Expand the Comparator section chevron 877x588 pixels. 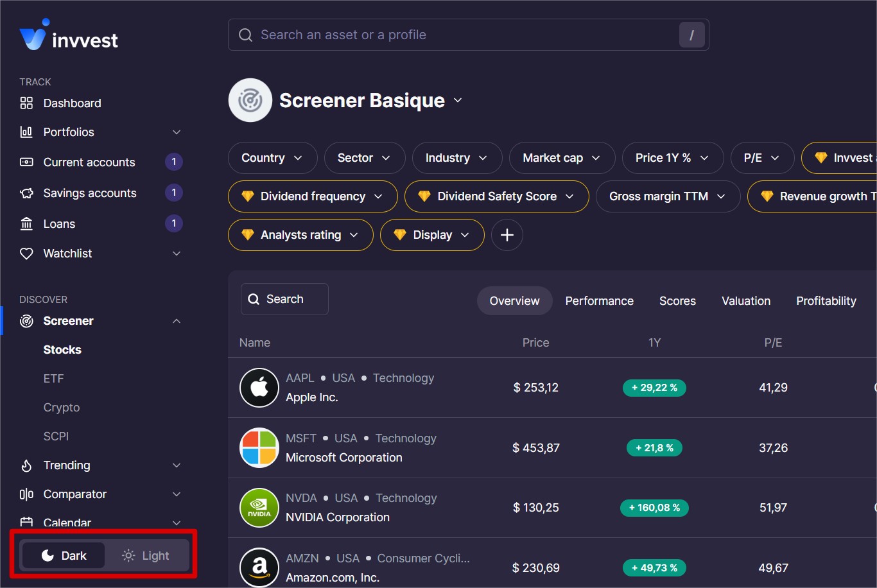(x=177, y=494)
